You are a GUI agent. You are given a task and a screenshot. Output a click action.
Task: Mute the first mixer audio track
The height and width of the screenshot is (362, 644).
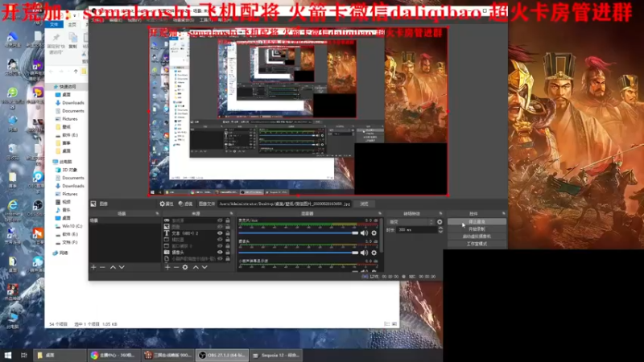(x=364, y=233)
